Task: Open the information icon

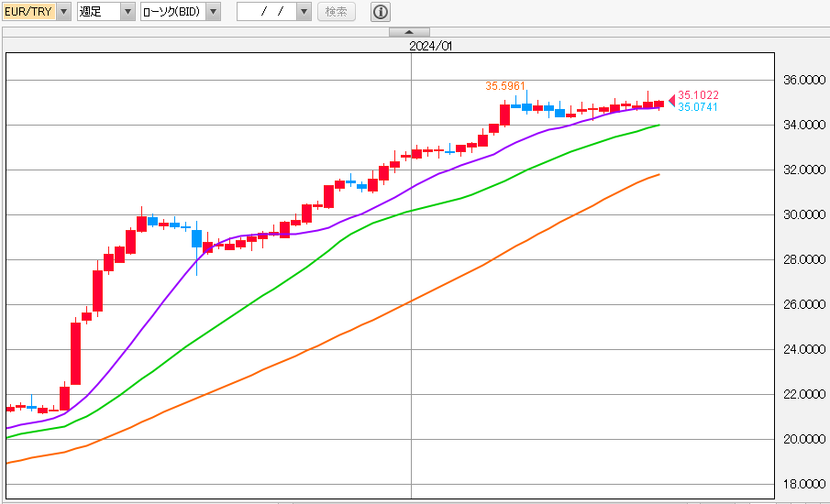Action: point(380,11)
